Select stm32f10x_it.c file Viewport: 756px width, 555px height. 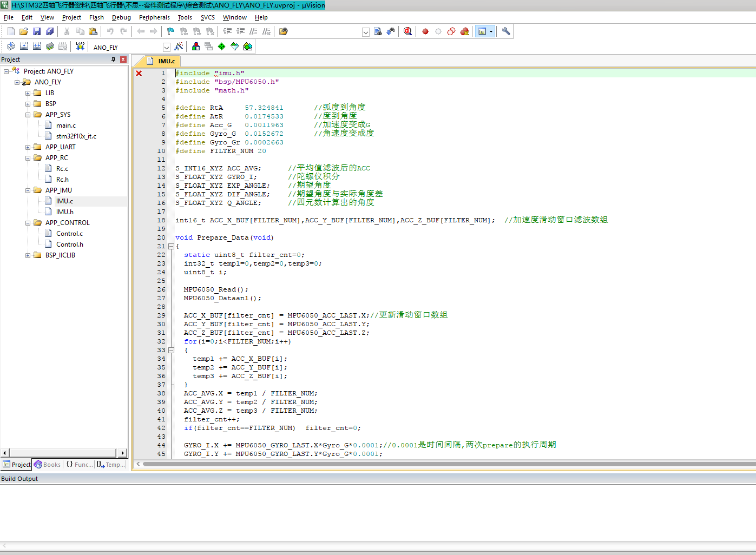(76, 136)
